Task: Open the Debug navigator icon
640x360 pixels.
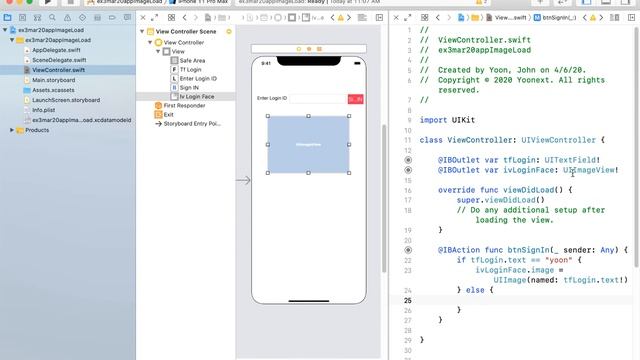Action: [97, 18]
